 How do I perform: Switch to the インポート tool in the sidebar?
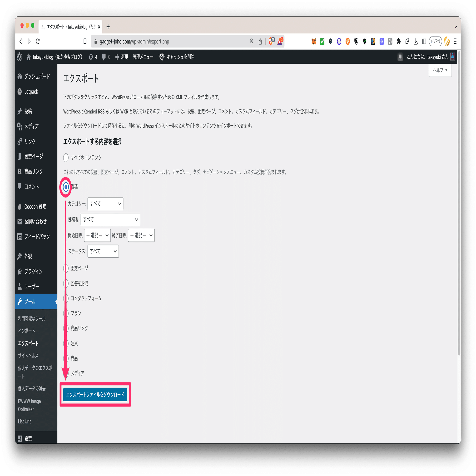pos(26,331)
